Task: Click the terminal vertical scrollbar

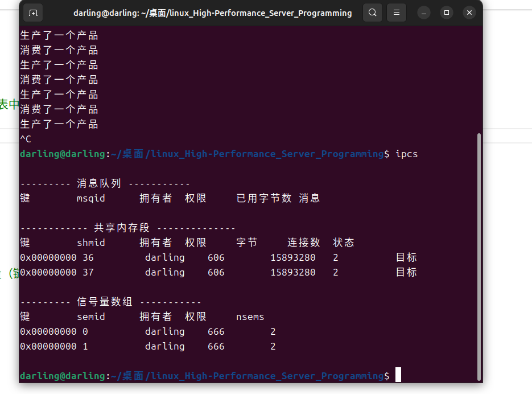Action: [479, 257]
